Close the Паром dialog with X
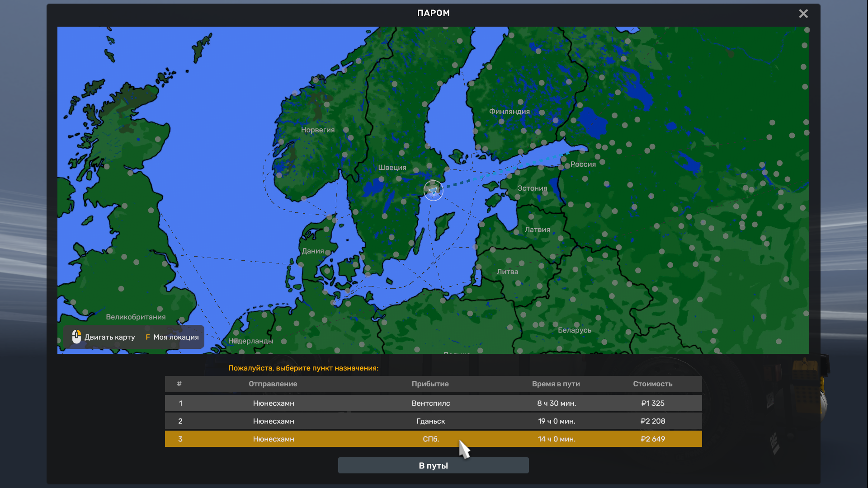868x488 pixels. click(x=803, y=14)
